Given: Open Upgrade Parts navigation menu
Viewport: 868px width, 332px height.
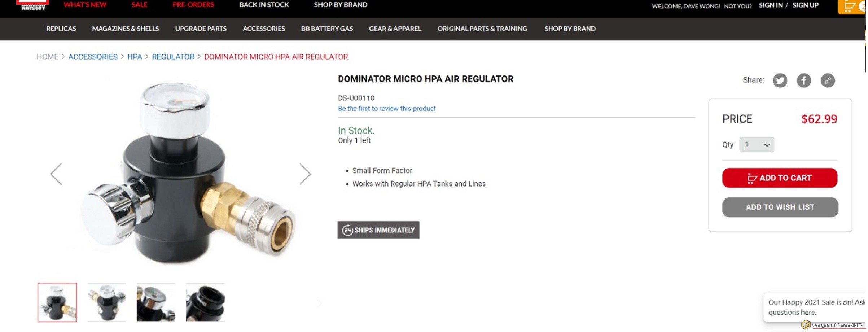Looking at the screenshot, I should tap(201, 29).
